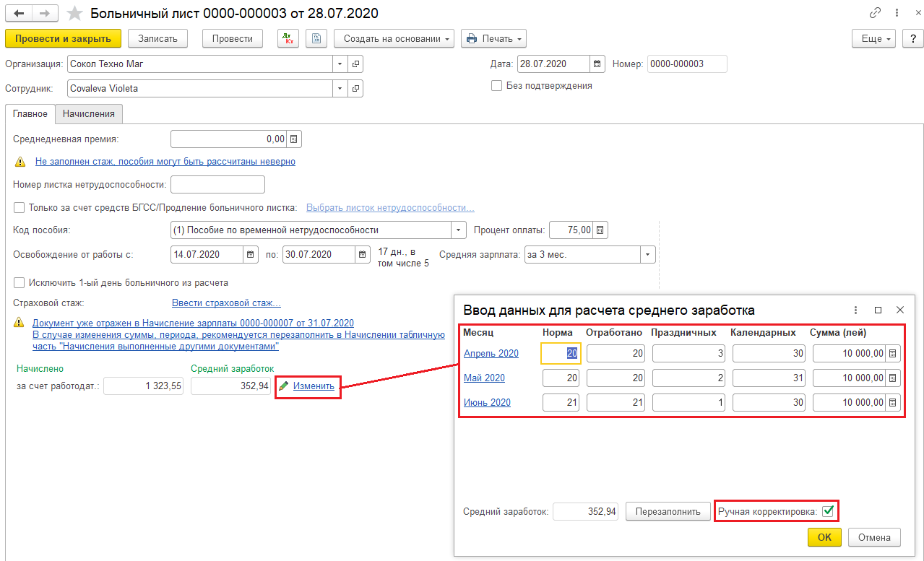The width and height of the screenshot is (924, 561).
Task: Expand the Код пособия dropdown
Action: coord(458,230)
